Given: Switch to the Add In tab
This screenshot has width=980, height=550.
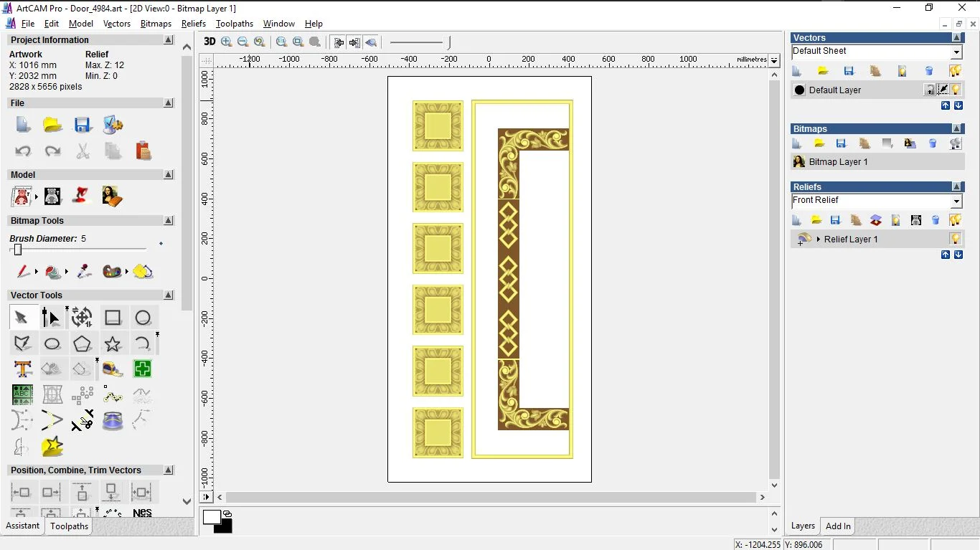Looking at the screenshot, I should click(x=838, y=526).
